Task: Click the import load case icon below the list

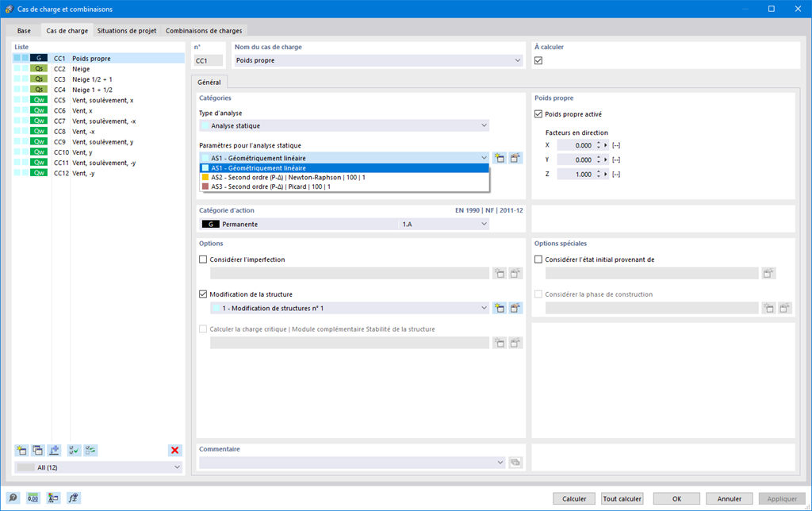Action: click(x=54, y=451)
